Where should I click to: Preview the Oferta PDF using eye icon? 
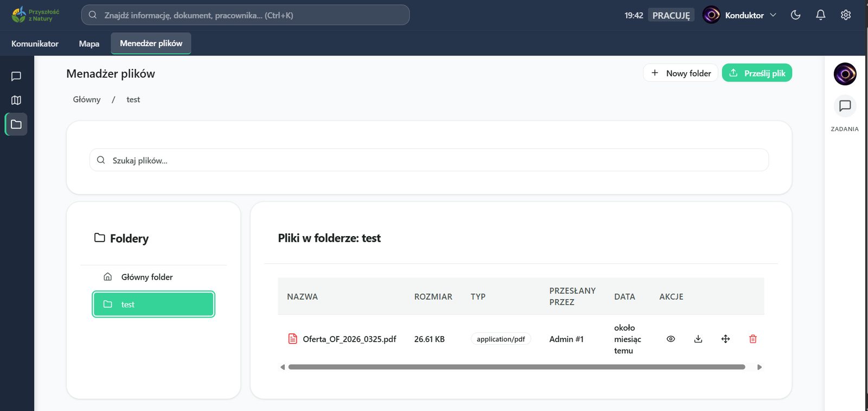[671, 339]
